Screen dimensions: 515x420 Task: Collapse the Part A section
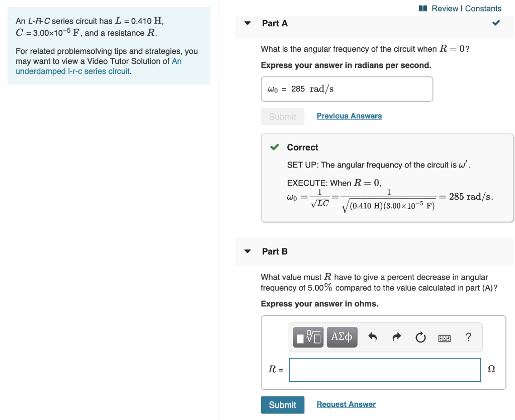[247, 23]
